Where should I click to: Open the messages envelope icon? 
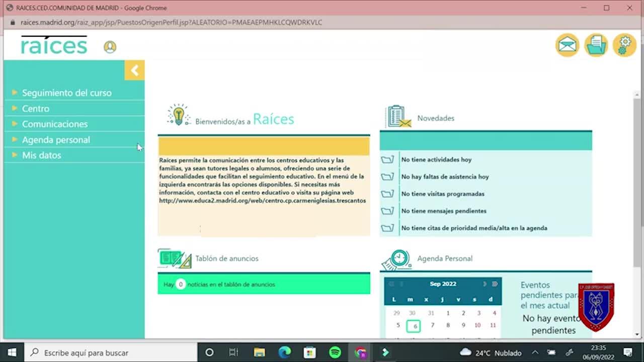(567, 45)
